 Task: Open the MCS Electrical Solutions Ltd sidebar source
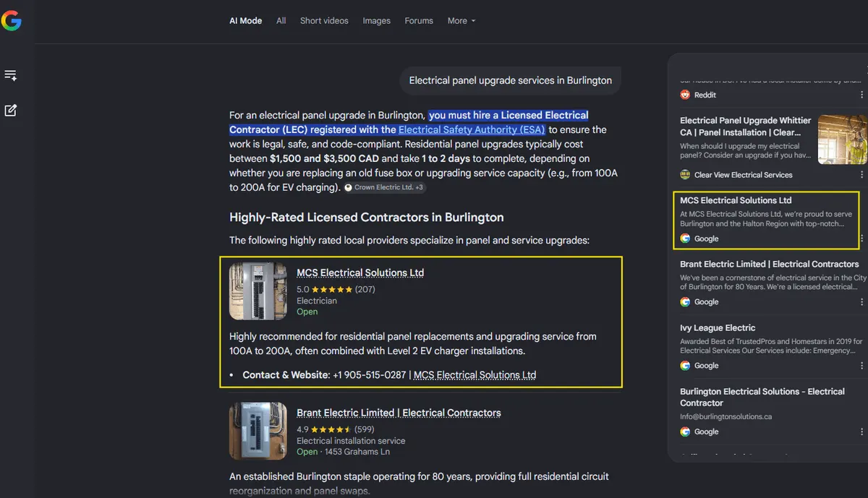[x=736, y=200]
